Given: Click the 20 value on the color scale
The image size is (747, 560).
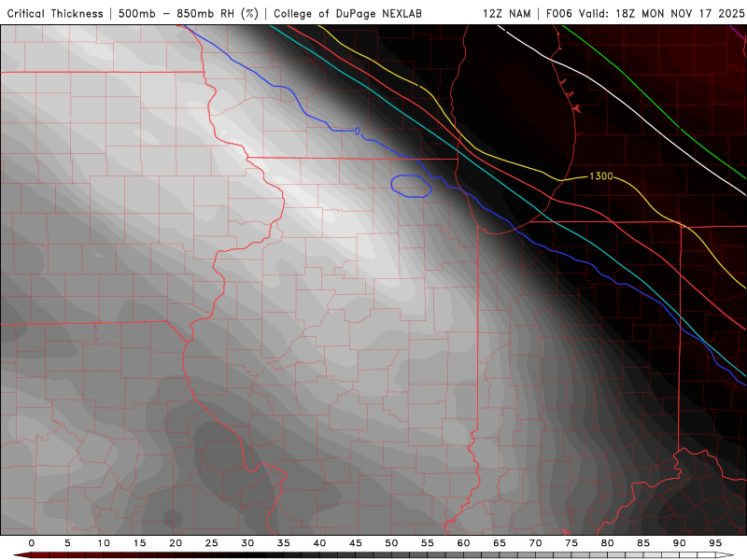Looking at the screenshot, I should 176,543.
